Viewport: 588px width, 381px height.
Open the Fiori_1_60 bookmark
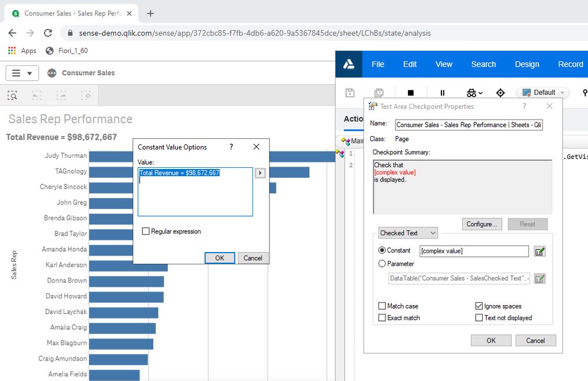pos(67,51)
